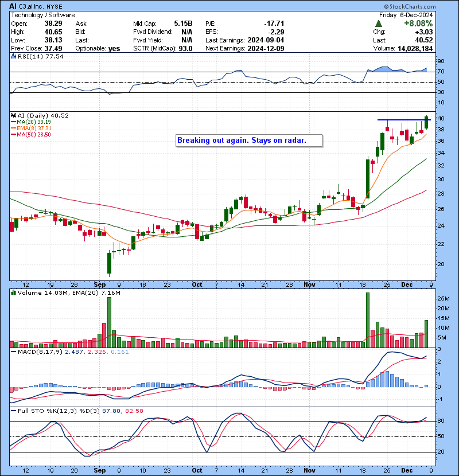
Task: Click the NYSE exchange label
Action: point(55,6)
